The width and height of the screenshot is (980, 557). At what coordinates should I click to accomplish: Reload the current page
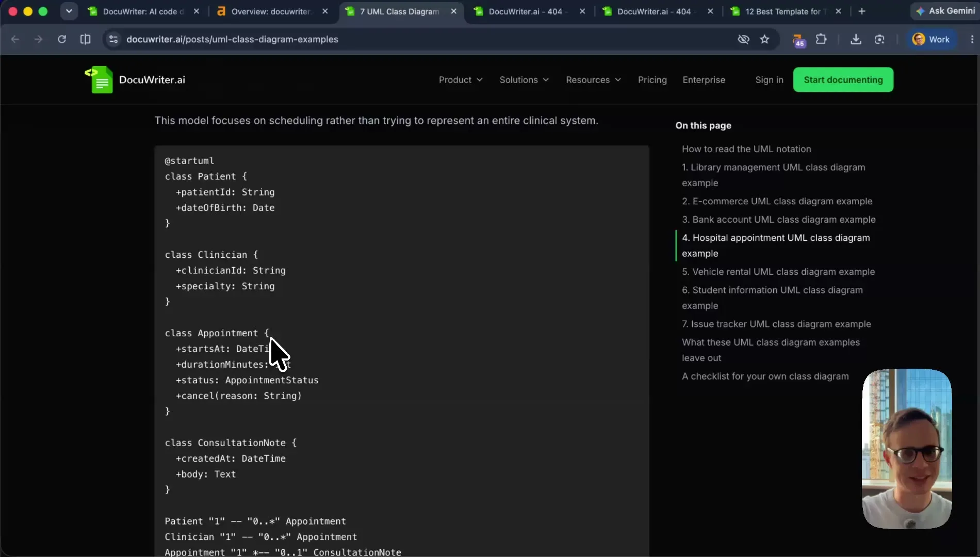tap(62, 39)
